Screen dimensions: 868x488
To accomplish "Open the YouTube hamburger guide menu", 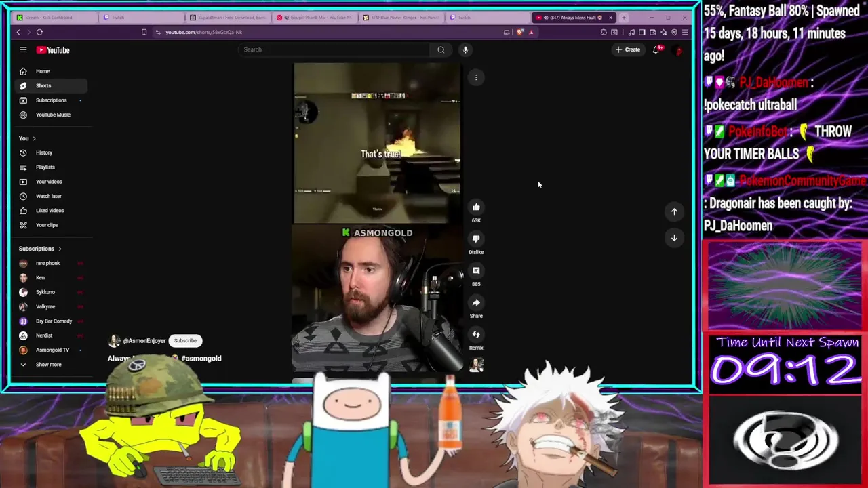I will click(x=23, y=49).
